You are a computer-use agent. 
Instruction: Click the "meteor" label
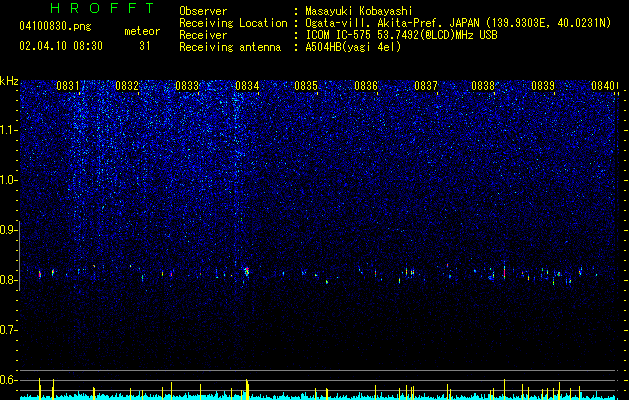[x=142, y=31]
